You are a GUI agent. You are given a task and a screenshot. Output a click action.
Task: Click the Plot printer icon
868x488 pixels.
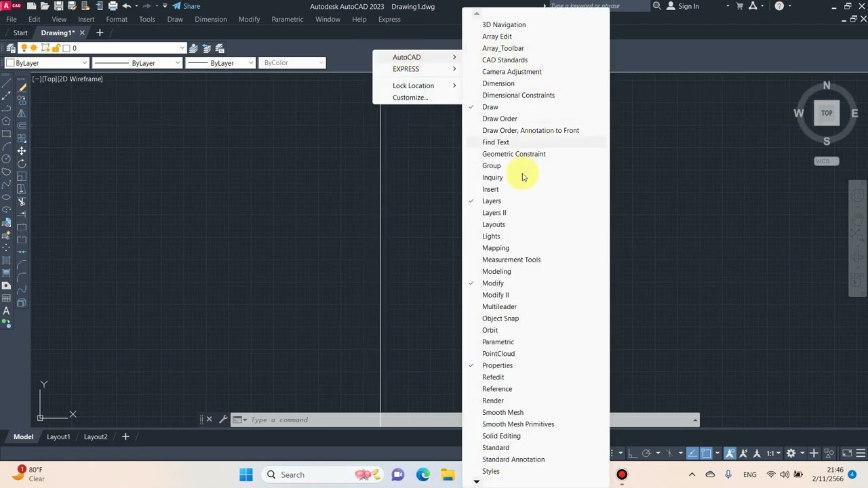(x=113, y=6)
